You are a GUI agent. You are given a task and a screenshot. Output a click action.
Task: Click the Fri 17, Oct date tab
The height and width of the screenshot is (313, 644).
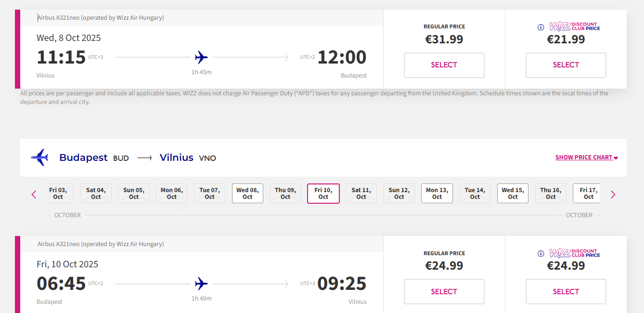(x=586, y=193)
